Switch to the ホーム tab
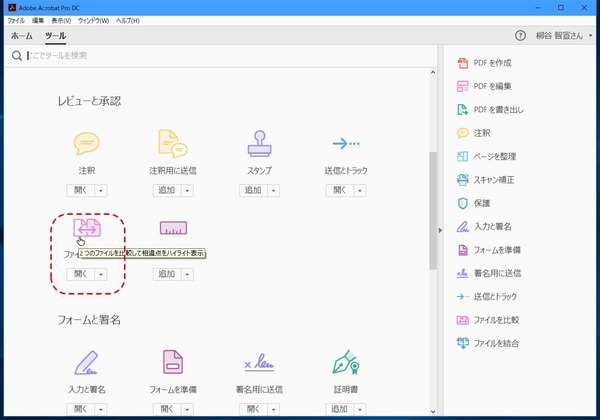This screenshot has width=600, height=420. [x=21, y=36]
